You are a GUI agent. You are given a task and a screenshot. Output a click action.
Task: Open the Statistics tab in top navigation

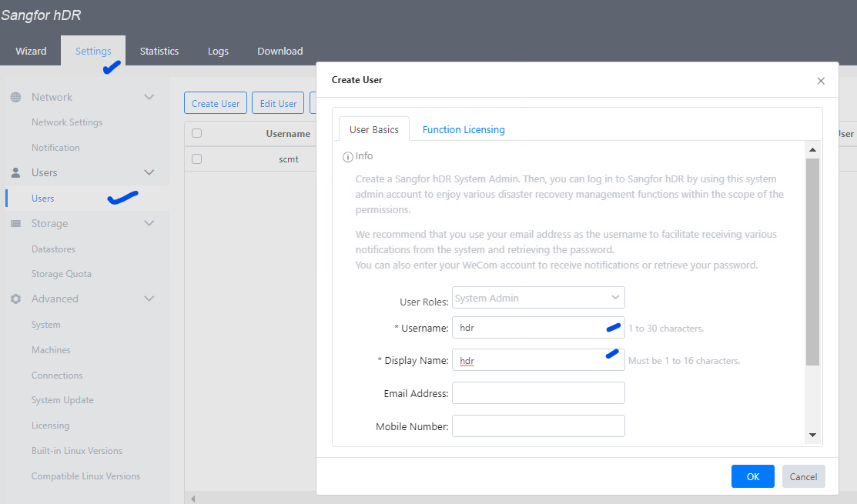[159, 51]
